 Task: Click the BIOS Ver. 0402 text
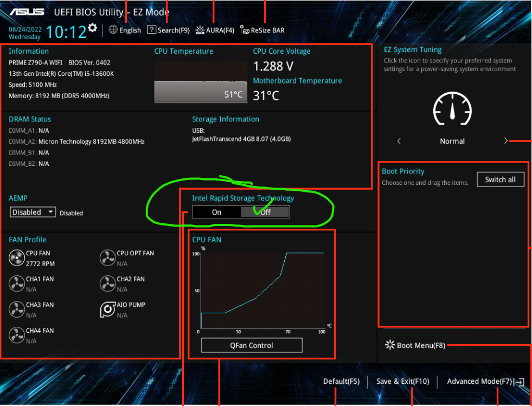[x=89, y=63]
